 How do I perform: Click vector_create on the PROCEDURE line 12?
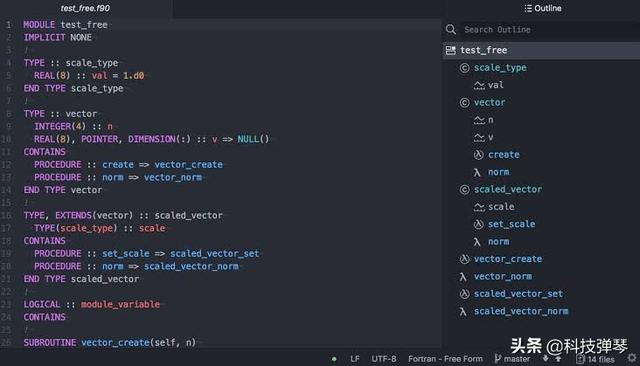(189, 164)
